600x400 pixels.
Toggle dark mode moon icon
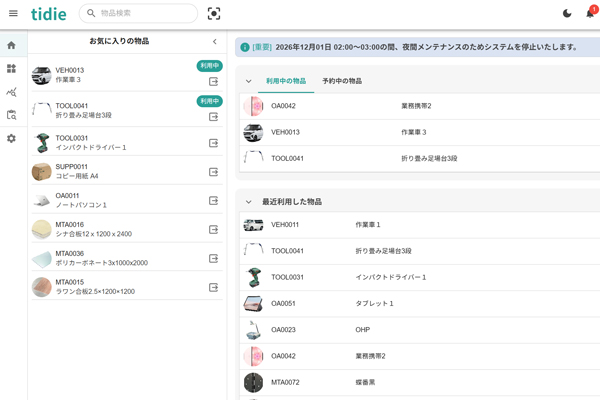567,13
